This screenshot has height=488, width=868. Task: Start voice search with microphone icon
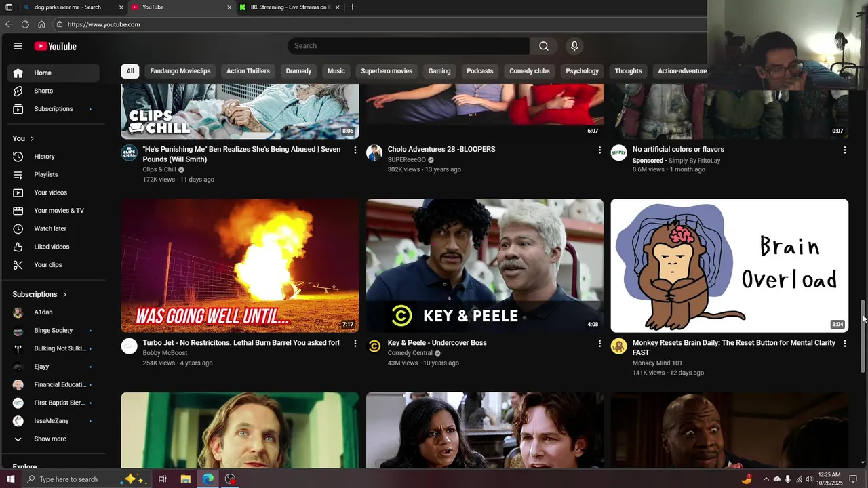(574, 46)
